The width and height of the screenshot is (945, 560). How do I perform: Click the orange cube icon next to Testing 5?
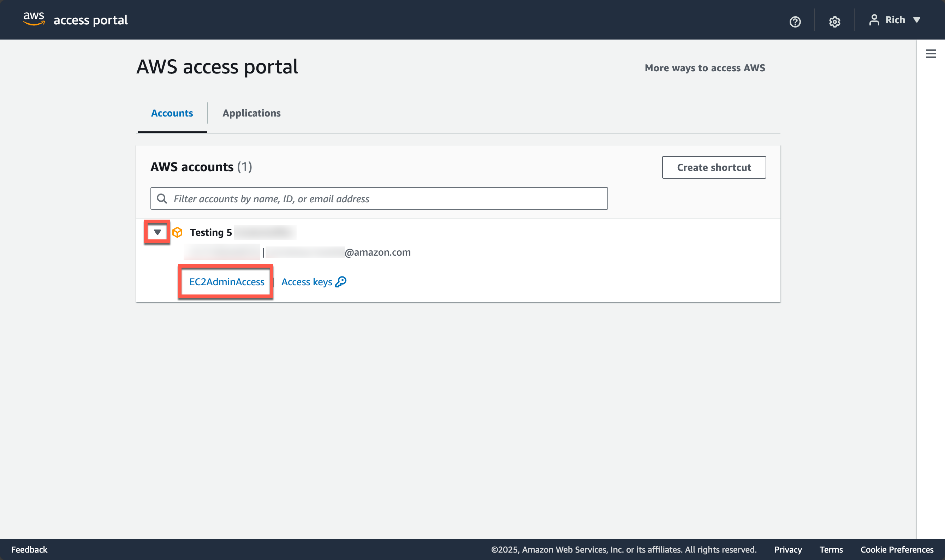(177, 232)
